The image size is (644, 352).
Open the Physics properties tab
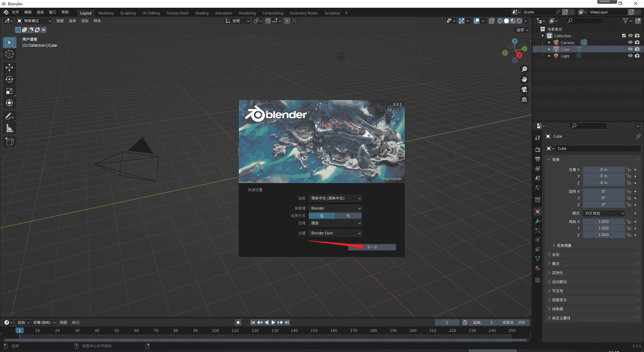(538, 240)
